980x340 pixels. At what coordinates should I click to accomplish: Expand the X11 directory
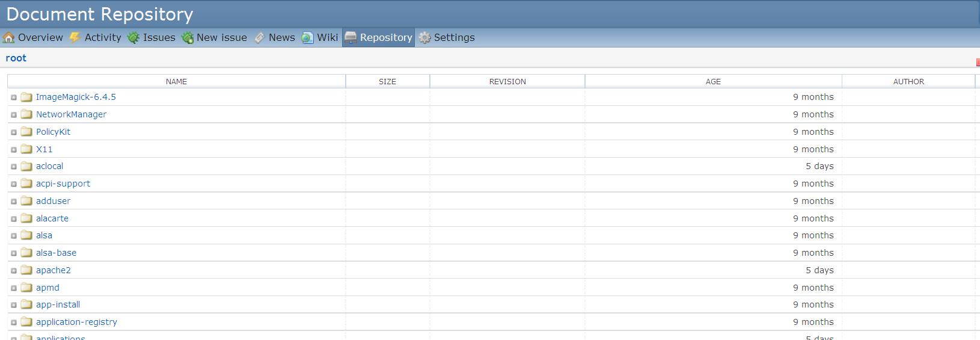pyautogui.click(x=14, y=150)
